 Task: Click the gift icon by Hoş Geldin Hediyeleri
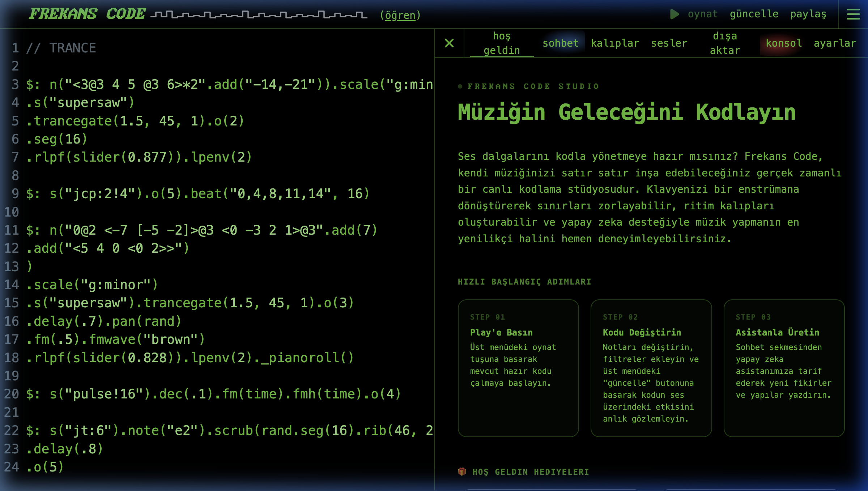[462, 471]
